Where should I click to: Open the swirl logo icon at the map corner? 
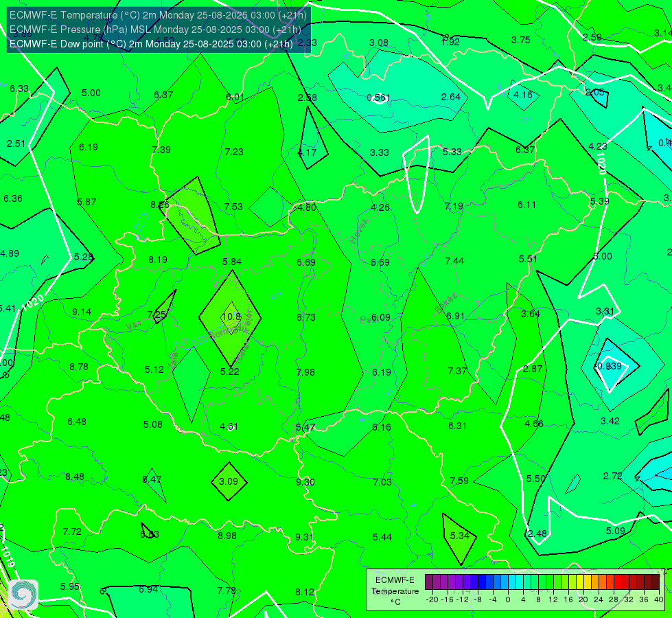[23, 595]
